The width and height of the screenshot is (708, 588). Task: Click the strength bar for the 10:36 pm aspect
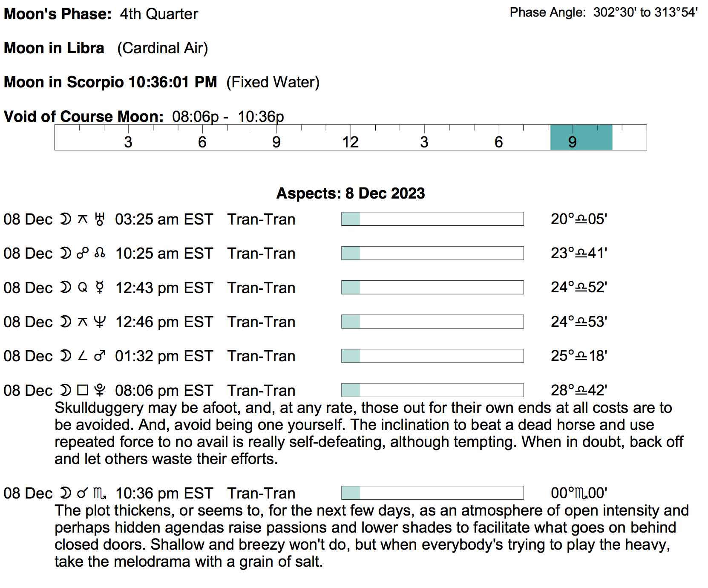(432, 493)
